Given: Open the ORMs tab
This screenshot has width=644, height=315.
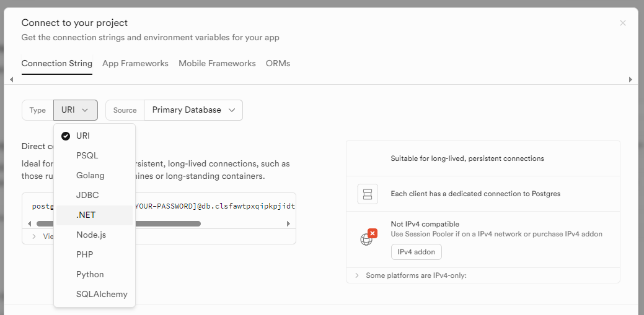Looking at the screenshot, I should point(278,63).
